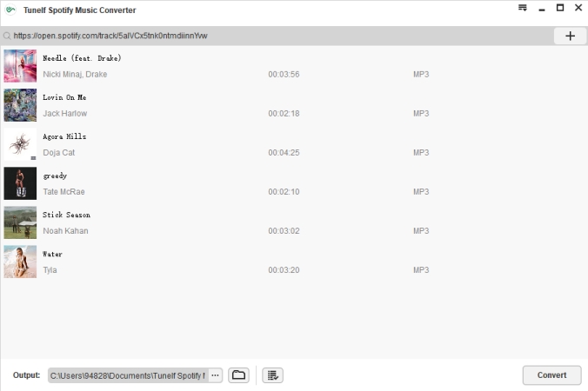Screen dimensions: 588x391
Task: Click the Agora Hills album art
Action: pyautogui.click(x=20, y=144)
